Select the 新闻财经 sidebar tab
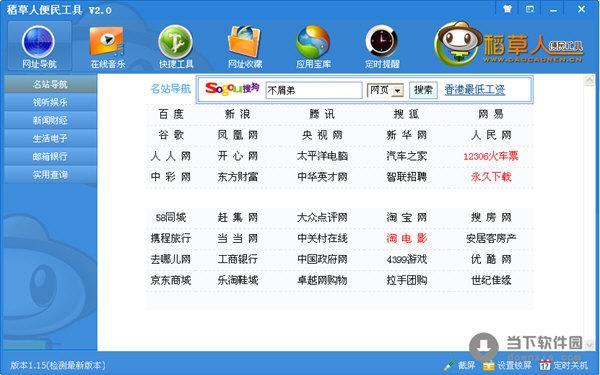The width and height of the screenshot is (600, 375). (x=50, y=120)
